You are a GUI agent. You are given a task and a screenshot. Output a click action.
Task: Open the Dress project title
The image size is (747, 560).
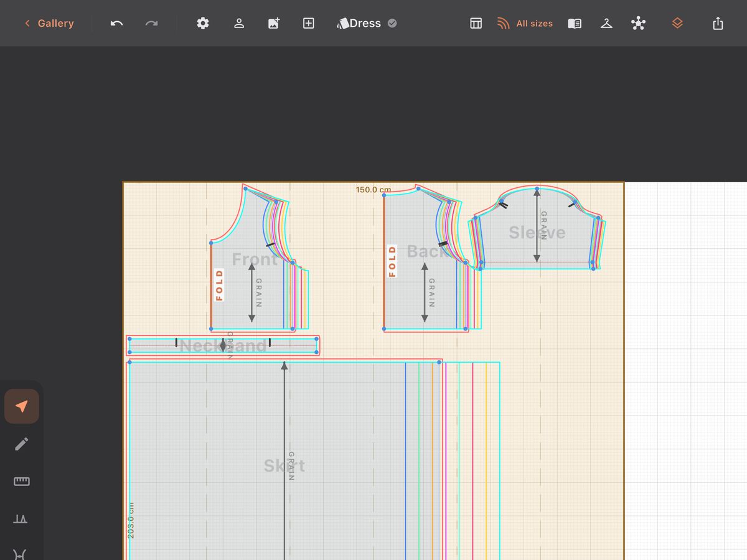coord(359,23)
